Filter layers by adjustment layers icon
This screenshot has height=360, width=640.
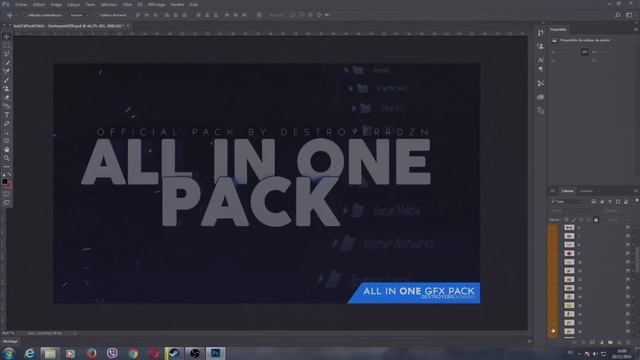coord(602,202)
